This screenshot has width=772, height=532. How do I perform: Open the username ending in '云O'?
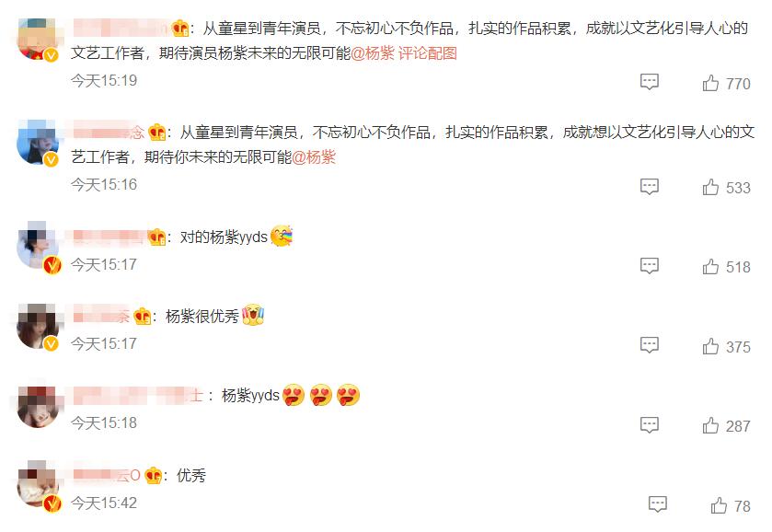click(107, 475)
